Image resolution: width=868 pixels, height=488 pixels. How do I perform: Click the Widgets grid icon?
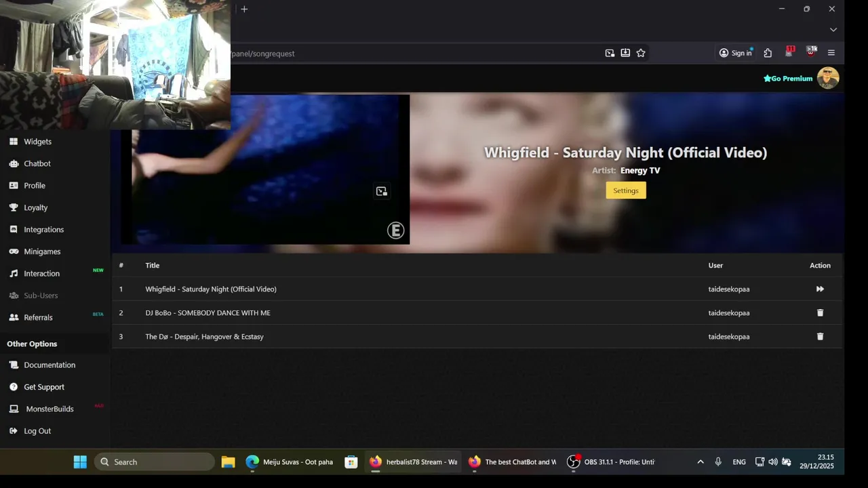14,142
